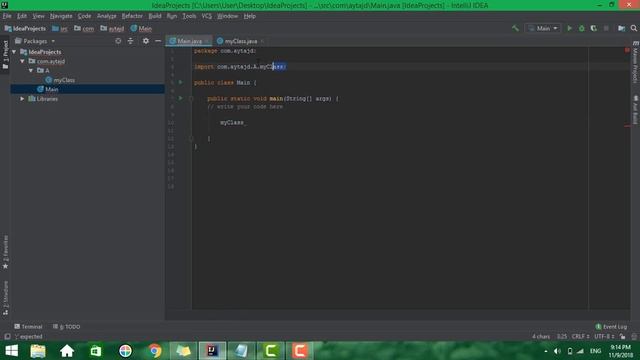Collapse the IdeaProjects root node
The height and width of the screenshot is (360, 640).
click(x=14, y=52)
